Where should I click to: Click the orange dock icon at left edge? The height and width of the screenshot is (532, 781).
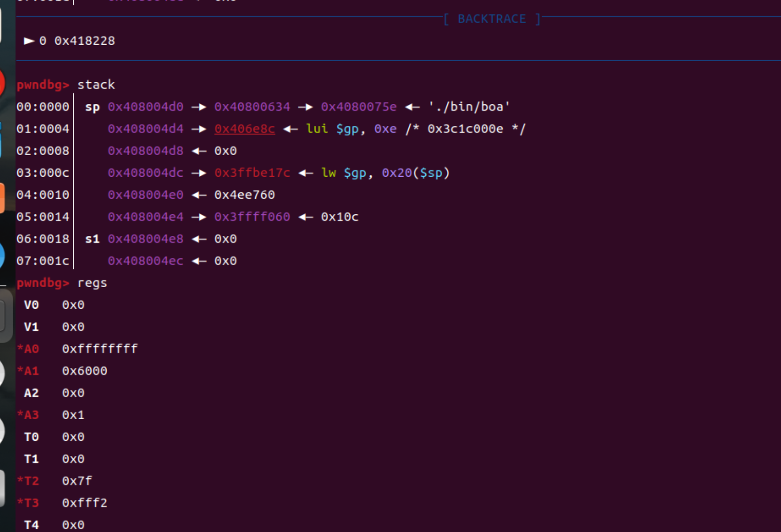(2, 198)
